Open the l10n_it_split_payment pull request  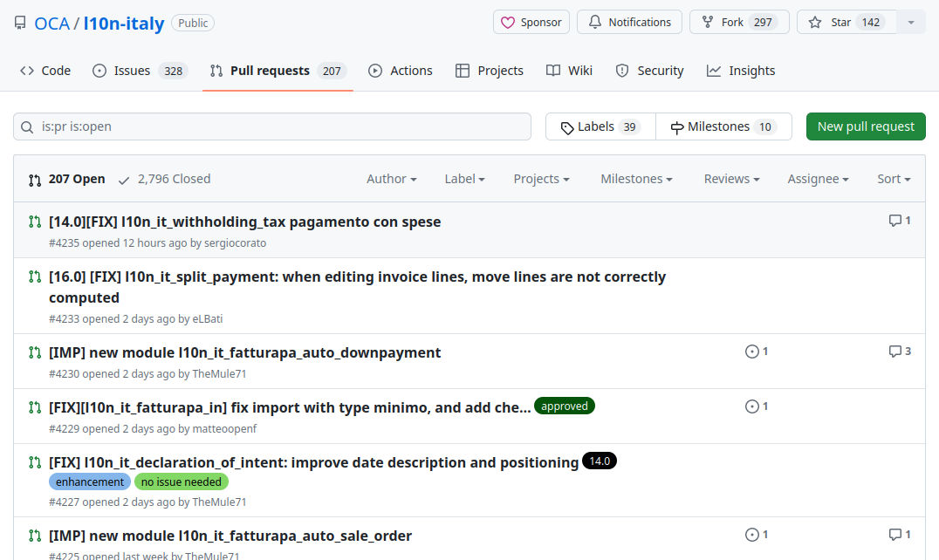[x=357, y=287]
